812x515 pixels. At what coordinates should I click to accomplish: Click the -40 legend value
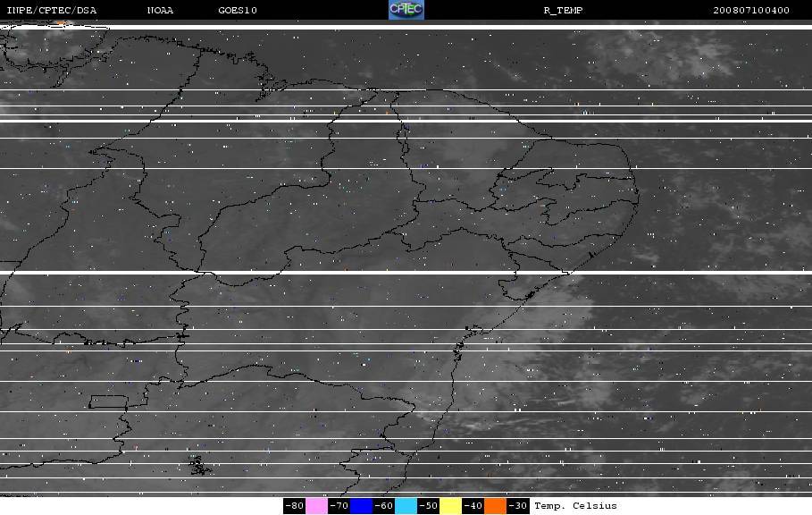(473, 506)
